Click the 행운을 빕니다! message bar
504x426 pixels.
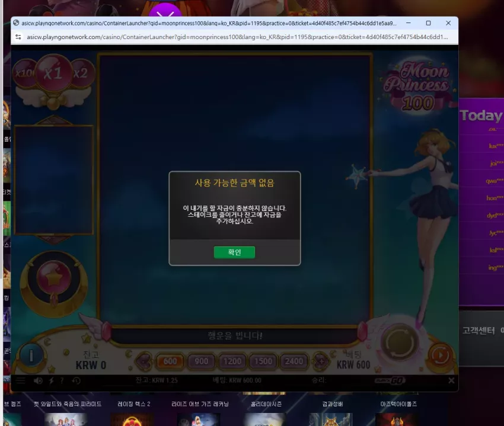(x=235, y=336)
